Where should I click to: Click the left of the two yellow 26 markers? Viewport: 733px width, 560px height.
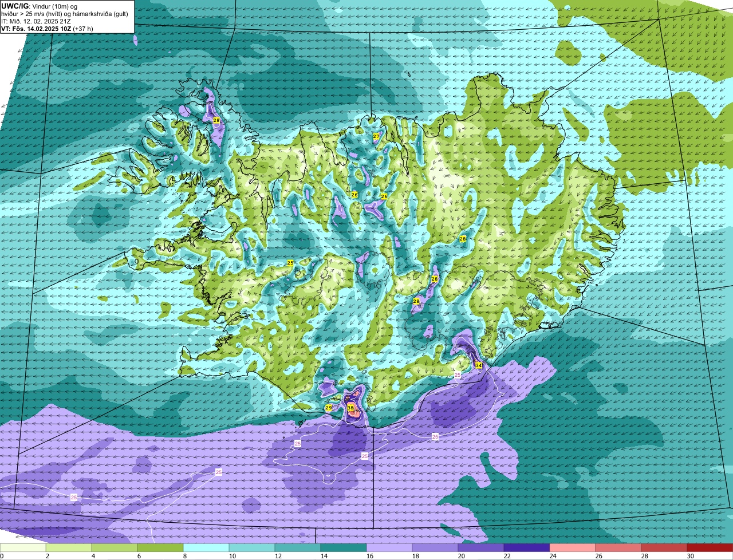[354, 195]
